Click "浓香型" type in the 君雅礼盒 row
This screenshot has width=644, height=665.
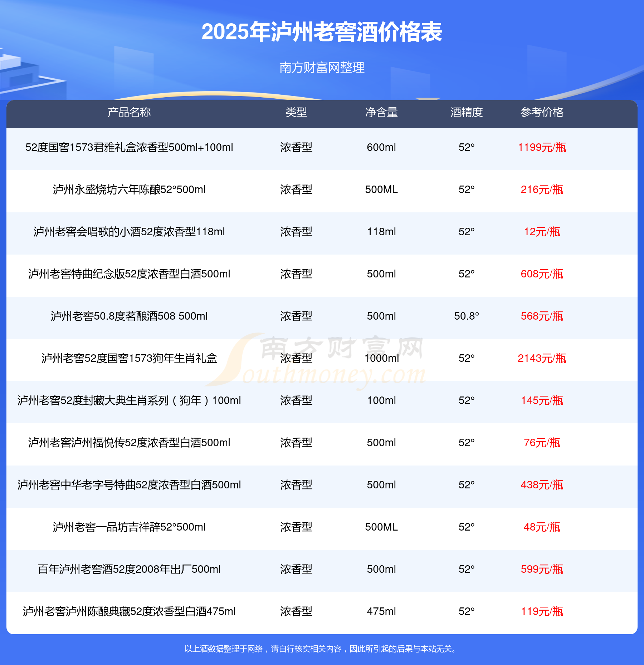296,147
